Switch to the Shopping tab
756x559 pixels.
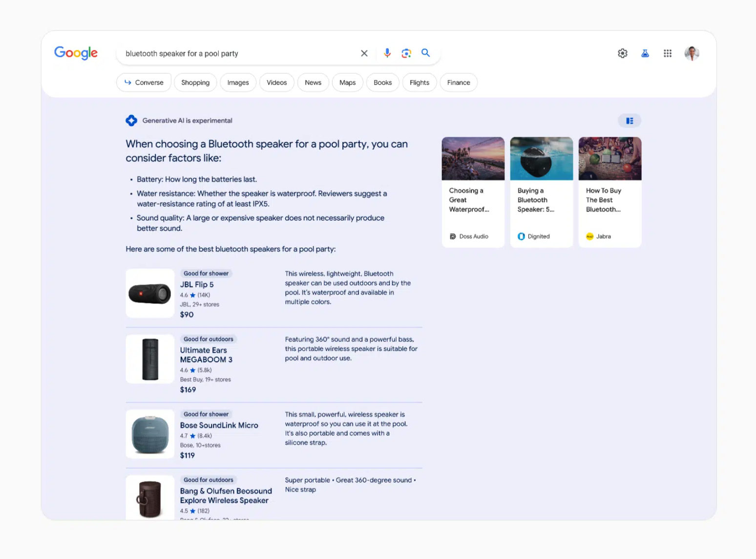point(195,83)
